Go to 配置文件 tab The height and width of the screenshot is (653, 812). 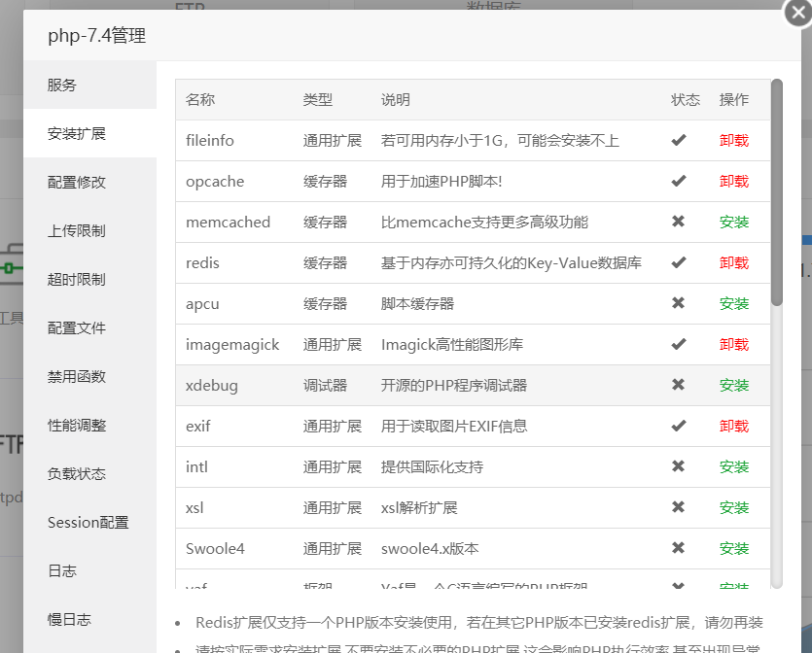click(x=77, y=327)
